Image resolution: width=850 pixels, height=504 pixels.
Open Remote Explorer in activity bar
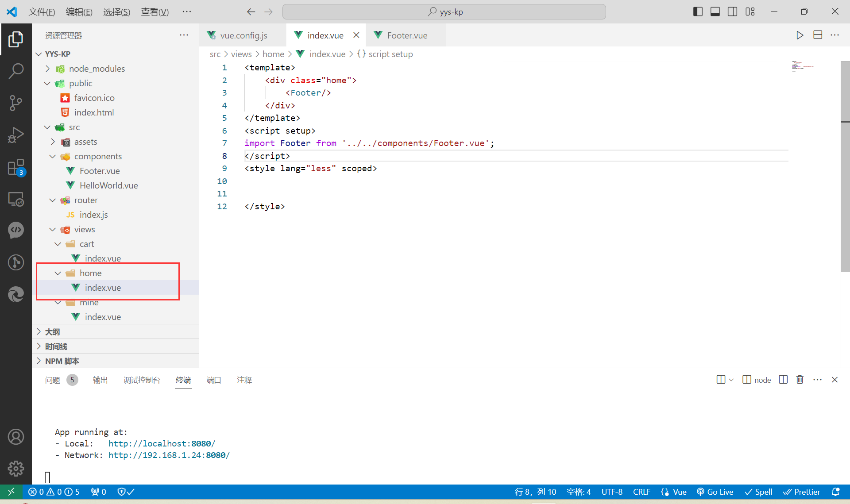point(16,200)
